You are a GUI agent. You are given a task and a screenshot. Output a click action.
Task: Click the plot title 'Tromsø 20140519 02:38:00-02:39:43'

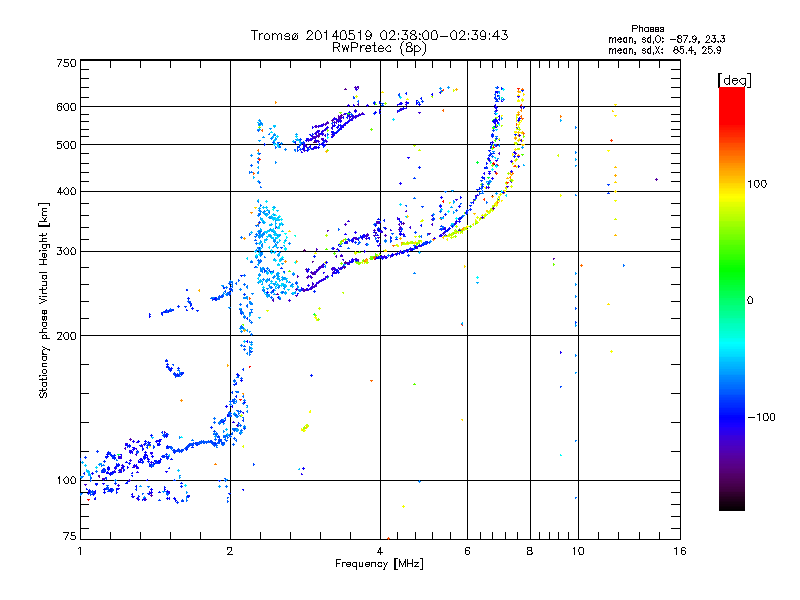click(379, 35)
